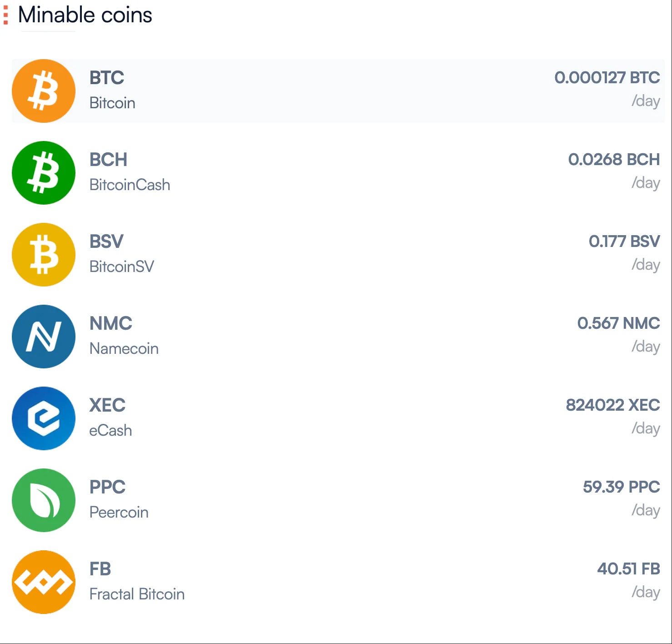Click the green BitcoinCash logo icon
The image size is (672, 644).
[44, 173]
